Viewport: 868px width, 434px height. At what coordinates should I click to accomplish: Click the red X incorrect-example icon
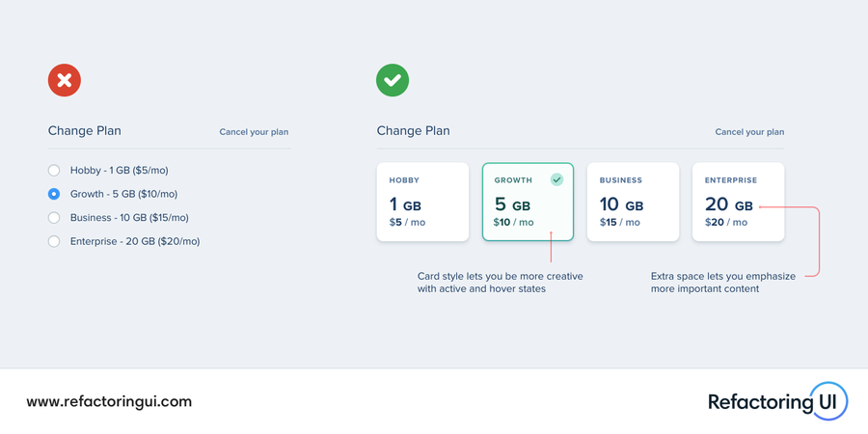(65, 80)
